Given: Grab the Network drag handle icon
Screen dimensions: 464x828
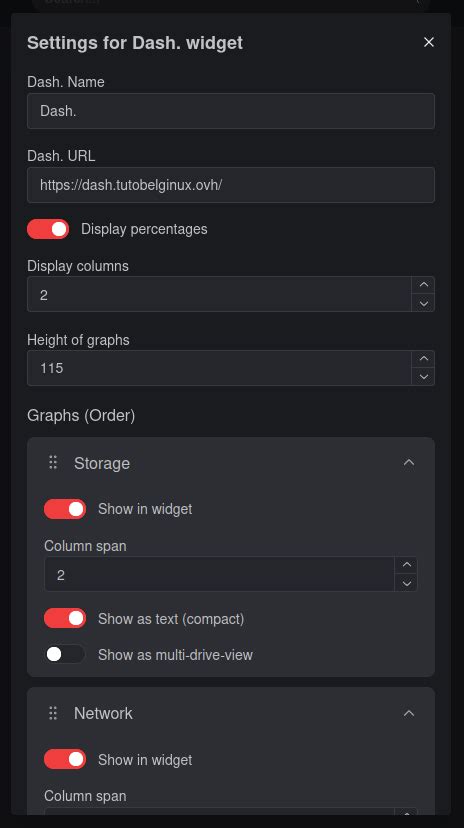Looking at the screenshot, I should tap(53, 713).
